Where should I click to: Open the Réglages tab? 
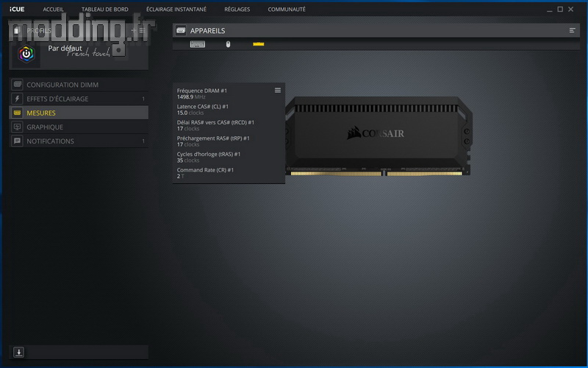click(x=237, y=10)
